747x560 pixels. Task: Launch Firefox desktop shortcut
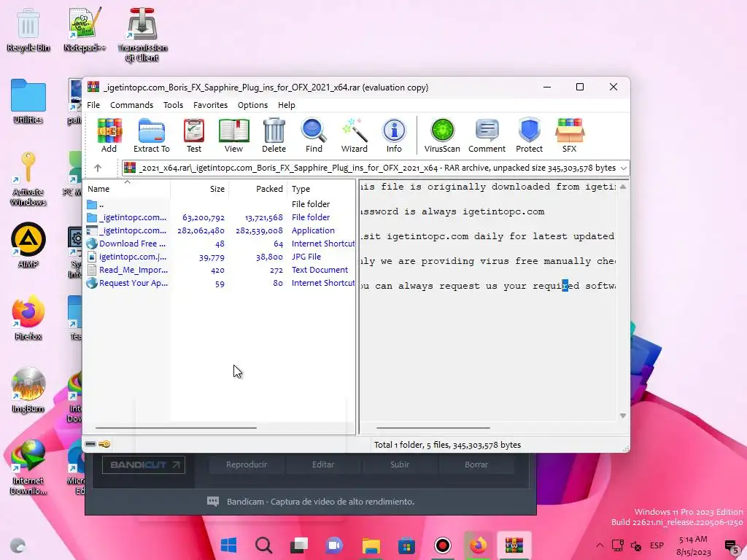28,318
